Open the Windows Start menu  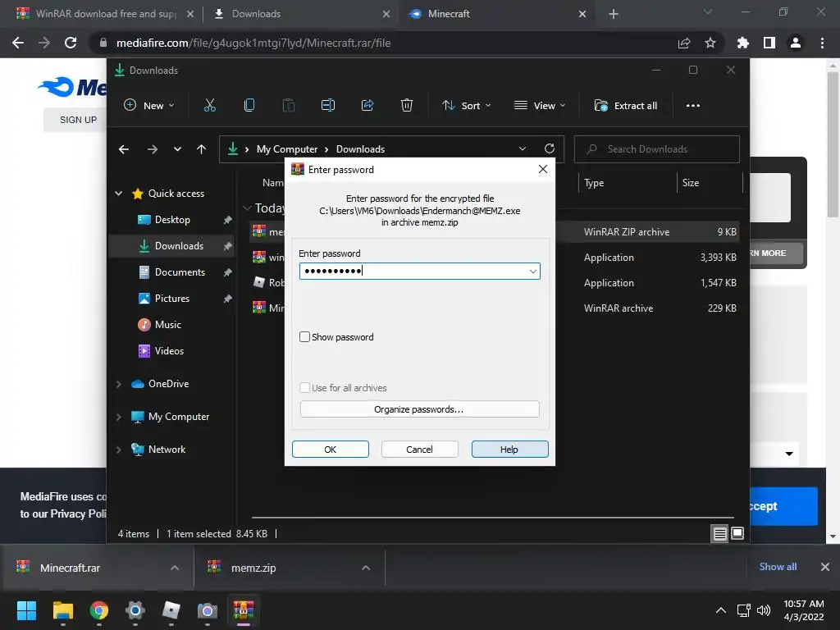click(26, 610)
